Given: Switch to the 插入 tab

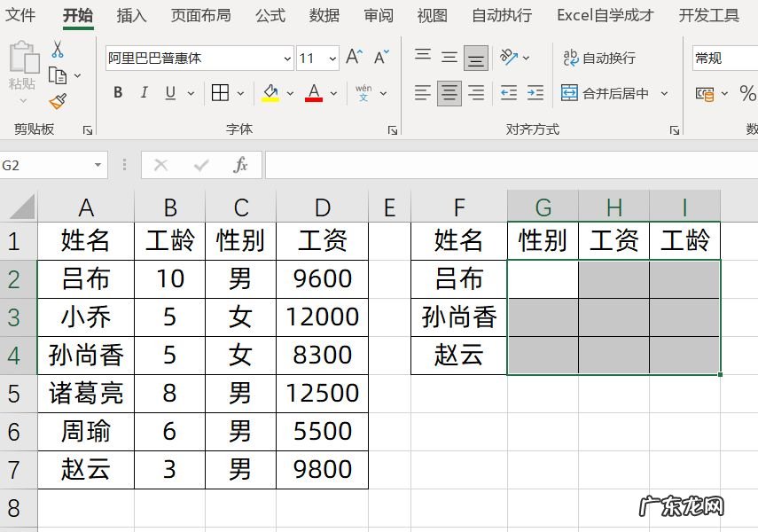Looking at the screenshot, I should point(132,15).
